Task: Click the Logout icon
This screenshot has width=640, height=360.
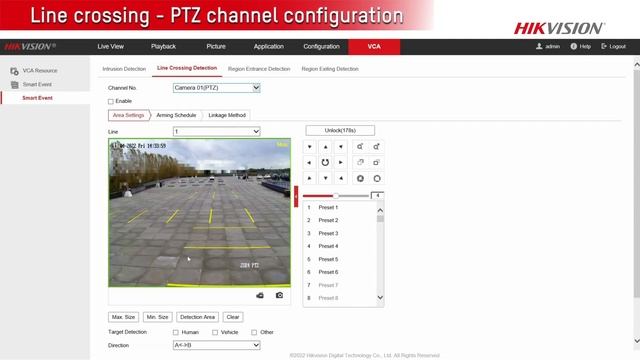Action: pos(604,46)
